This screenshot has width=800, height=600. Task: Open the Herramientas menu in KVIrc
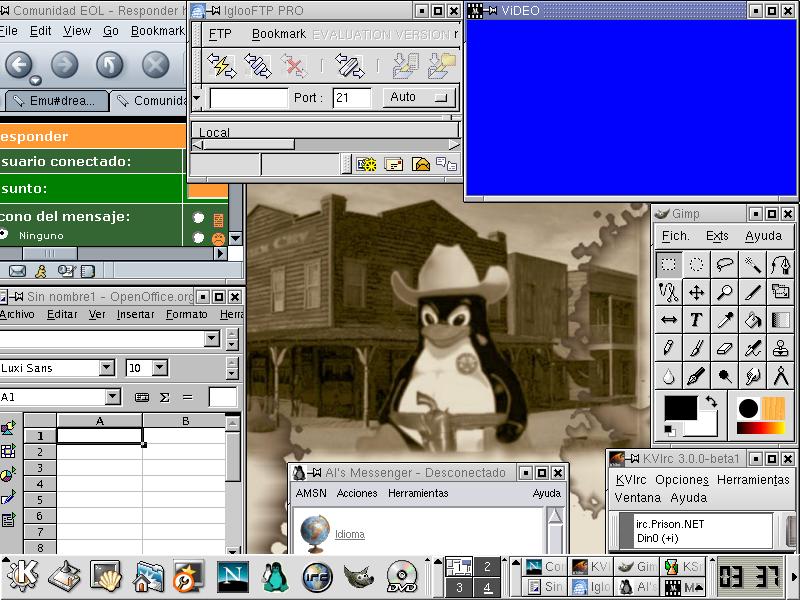coord(752,480)
